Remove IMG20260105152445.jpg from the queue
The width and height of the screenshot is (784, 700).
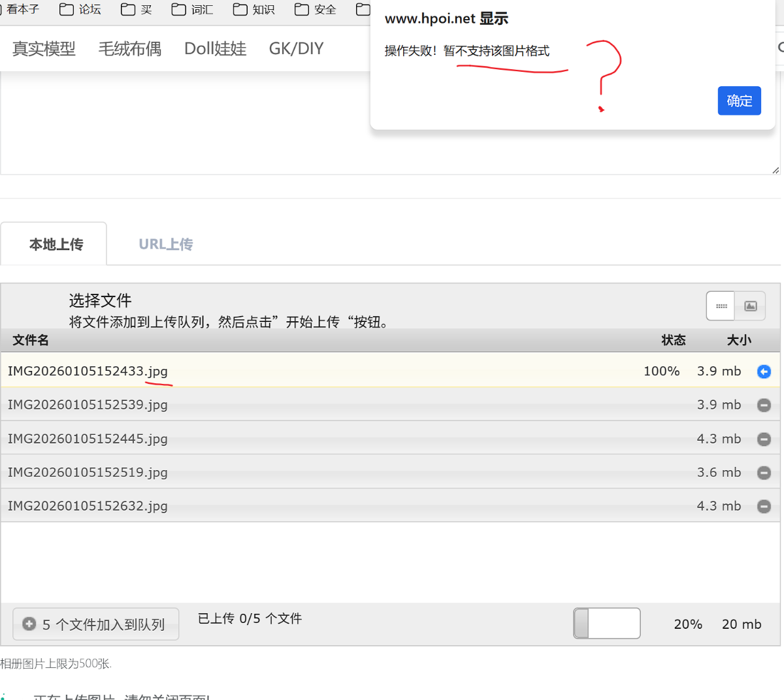tap(764, 439)
